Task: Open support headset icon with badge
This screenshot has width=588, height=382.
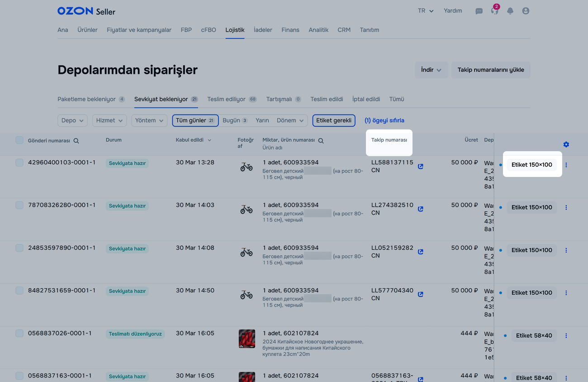Action: (494, 11)
